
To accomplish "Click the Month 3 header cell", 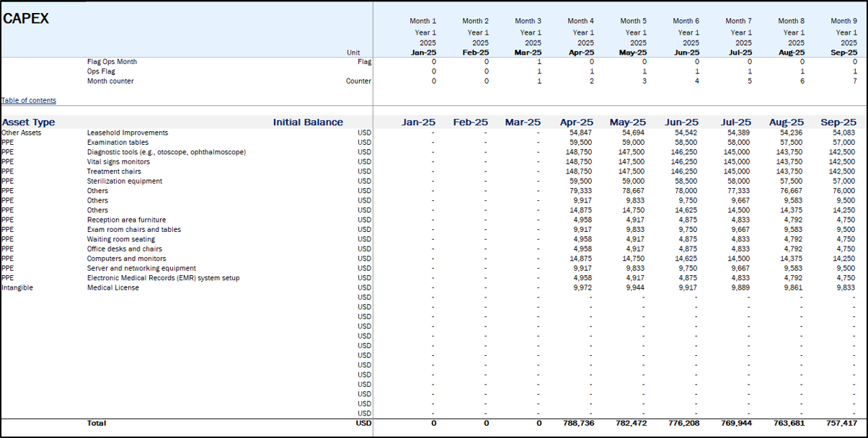I will [x=528, y=22].
